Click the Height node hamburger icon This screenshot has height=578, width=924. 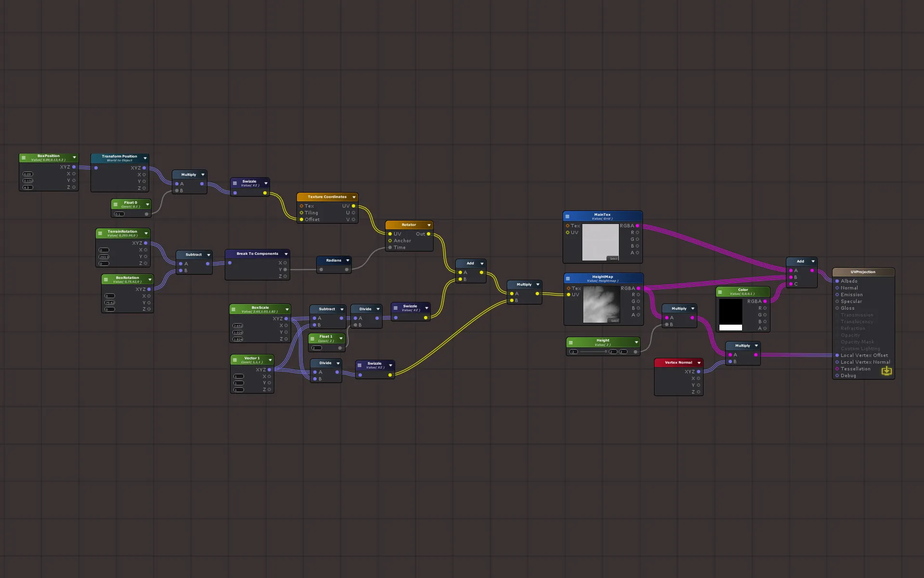(571, 342)
